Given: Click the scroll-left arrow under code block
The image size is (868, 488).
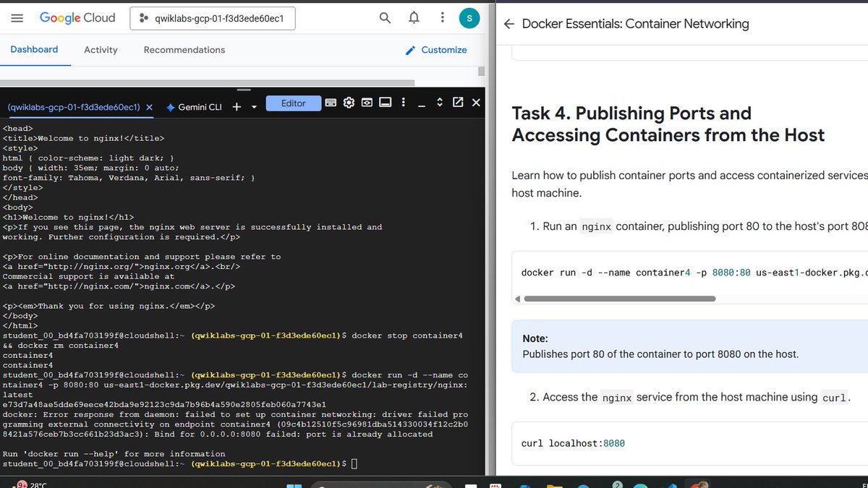Looking at the screenshot, I should click(516, 299).
